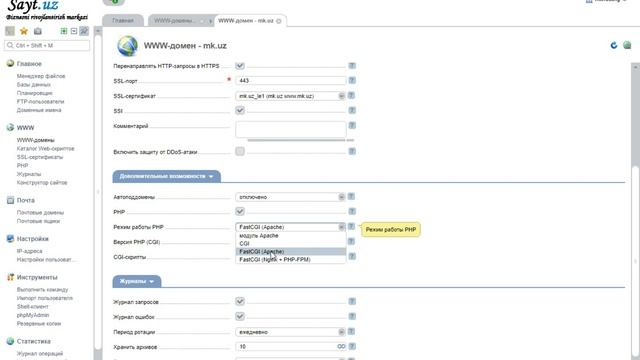Collapse the Инструменты sidebar group

coord(37,278)
